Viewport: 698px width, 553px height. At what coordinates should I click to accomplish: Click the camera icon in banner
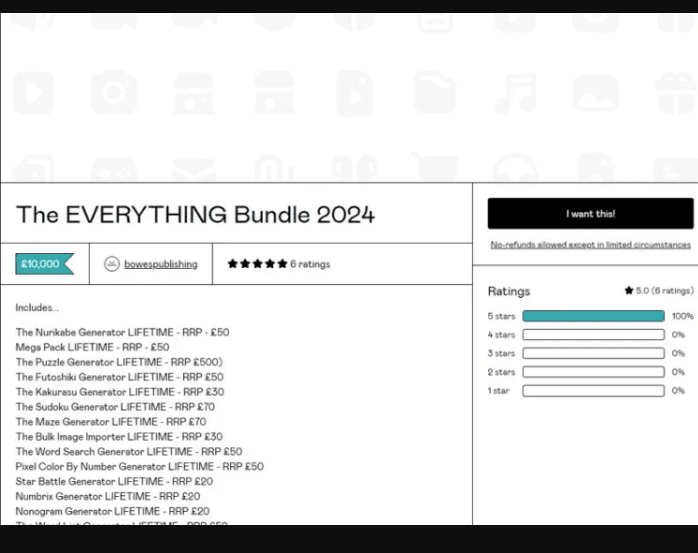click(x=113, y=93)
